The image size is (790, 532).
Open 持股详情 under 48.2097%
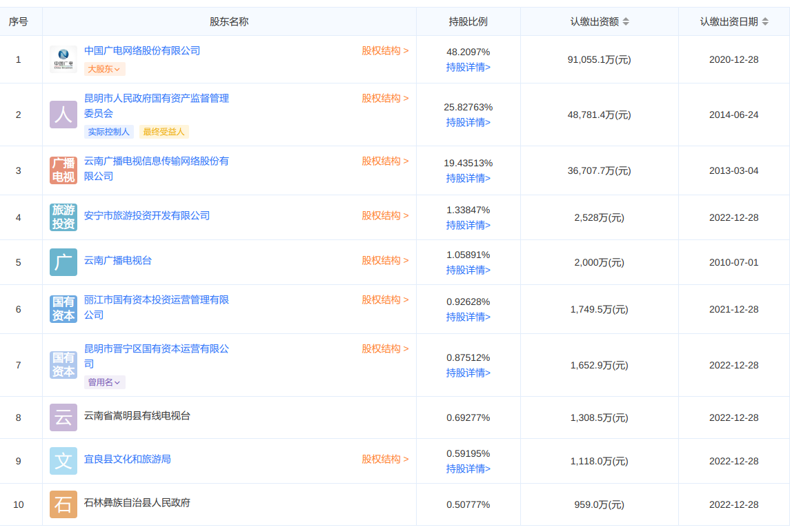point(468,67)
